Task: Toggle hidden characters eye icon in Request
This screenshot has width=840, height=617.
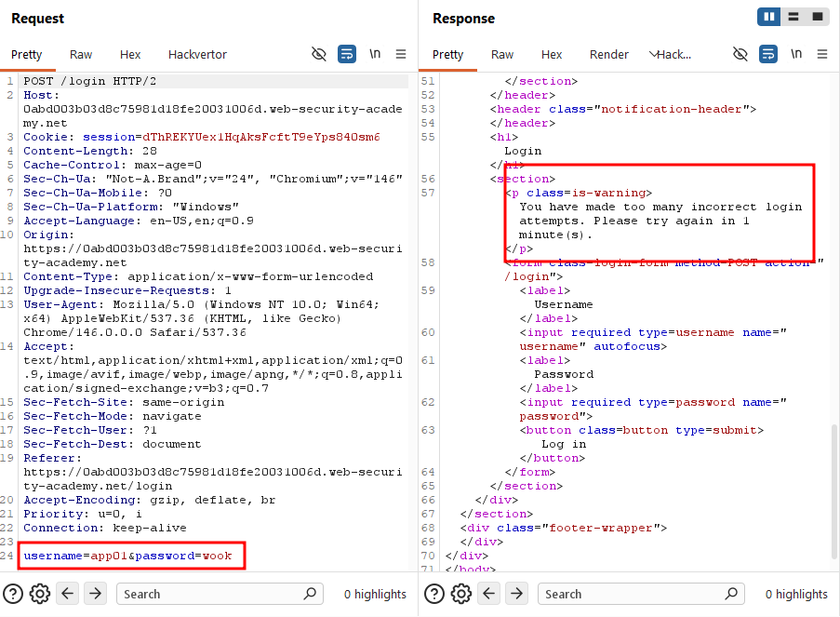Action: [319, 54]
